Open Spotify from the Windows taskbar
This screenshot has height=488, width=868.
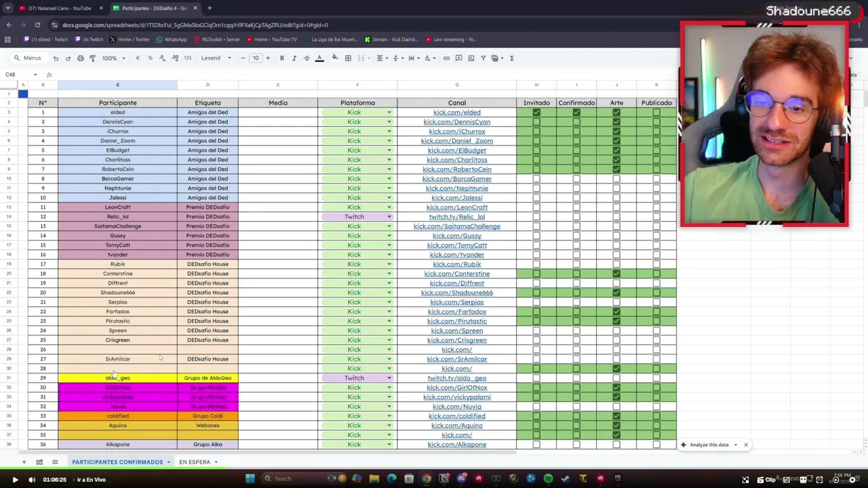pyautogui.click(x=548, y=479)
